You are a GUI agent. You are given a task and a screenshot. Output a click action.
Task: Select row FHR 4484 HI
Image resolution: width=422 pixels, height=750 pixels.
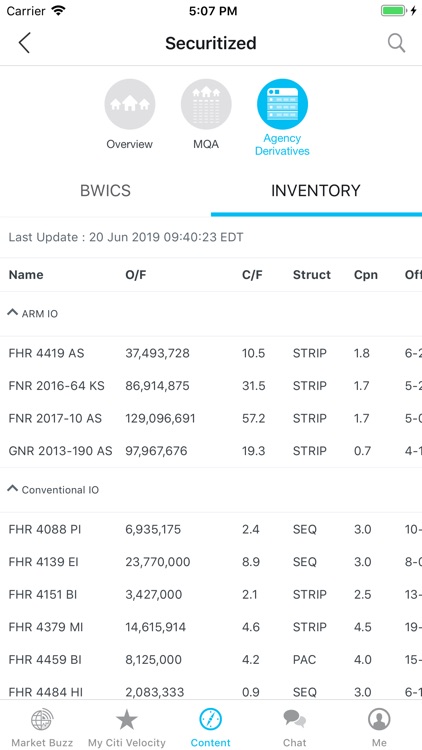coord(211,689)
